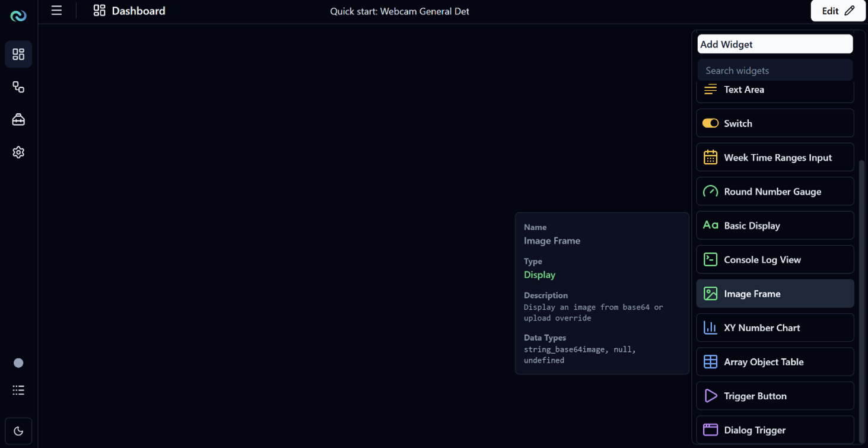
Task: Click the Text Area widget icon
Action: (x=710, y=90)
